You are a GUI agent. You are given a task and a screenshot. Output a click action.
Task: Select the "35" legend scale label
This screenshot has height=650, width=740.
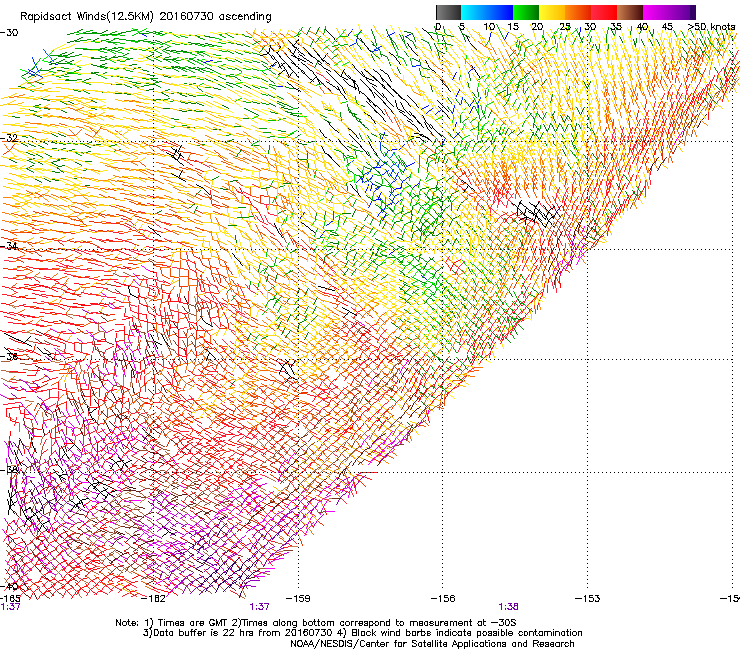[x=616, y=26]
